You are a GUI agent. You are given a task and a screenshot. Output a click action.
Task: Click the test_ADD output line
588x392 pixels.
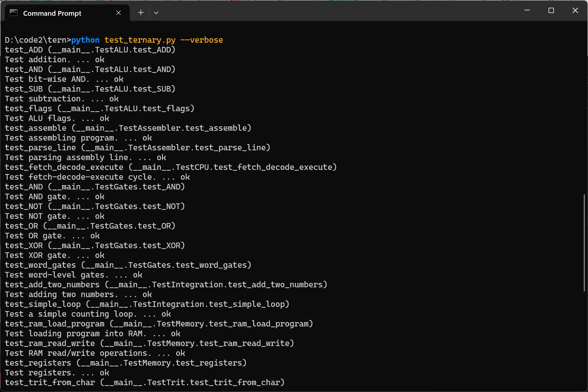tap(89, 50)
